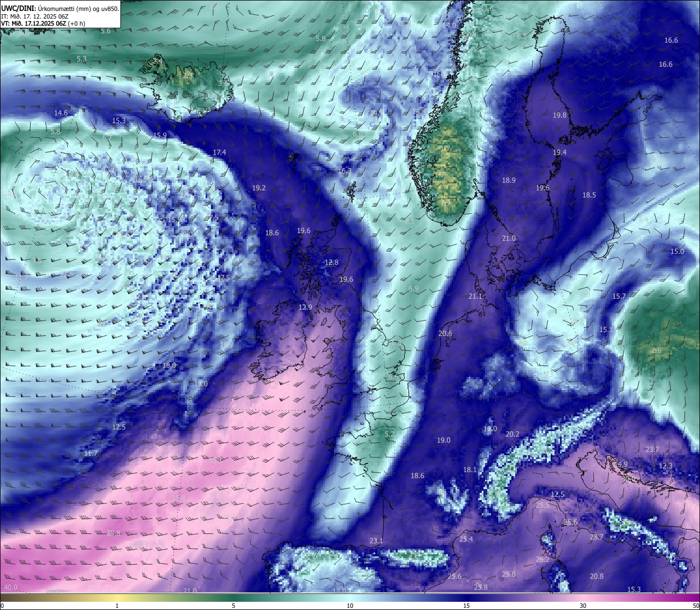This screenshot has height=610, width=700.
Task: Select the 18.5 value label
Action: (x=589, y=195)
